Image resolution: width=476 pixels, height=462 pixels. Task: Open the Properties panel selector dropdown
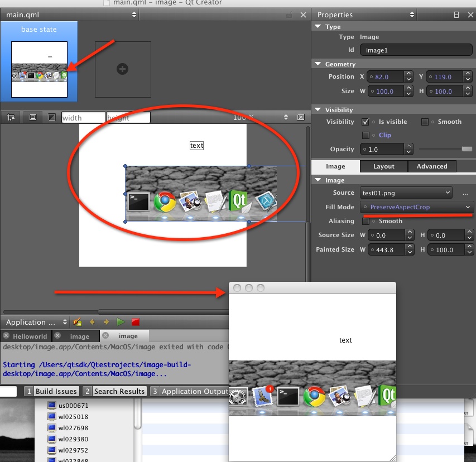[x=364, y=15]
